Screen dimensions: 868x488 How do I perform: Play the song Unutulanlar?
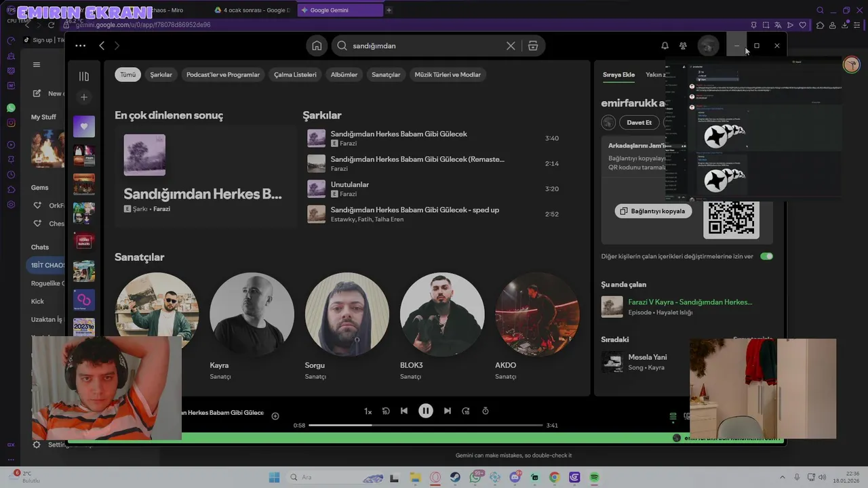coord(434,189)
